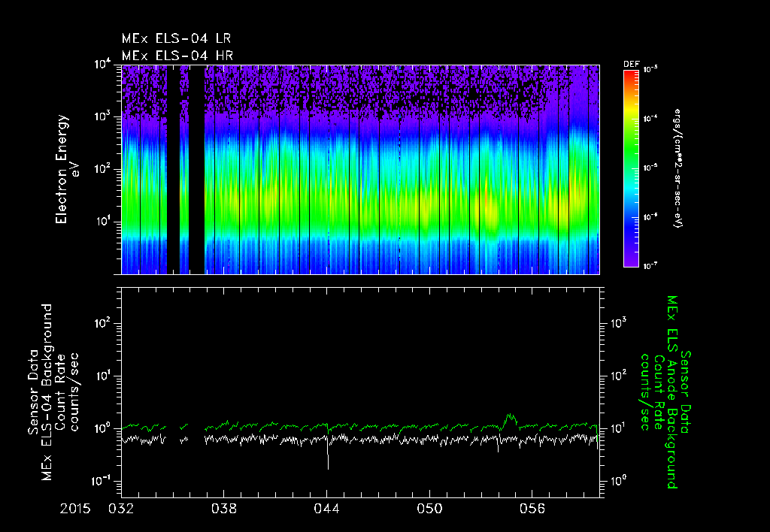The image size is (770, 532).
Task: Click the 050 day tick label
Action: (x=429, y=509)
